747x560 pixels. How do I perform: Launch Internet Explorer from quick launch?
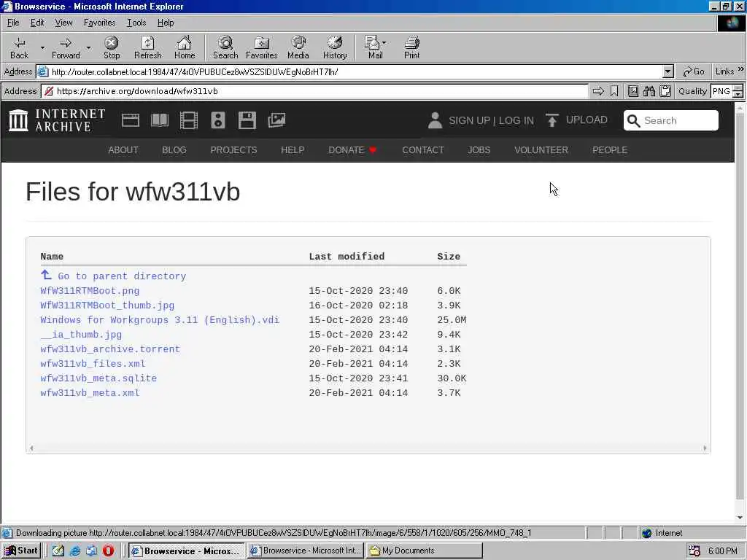[x=75, y=551]
